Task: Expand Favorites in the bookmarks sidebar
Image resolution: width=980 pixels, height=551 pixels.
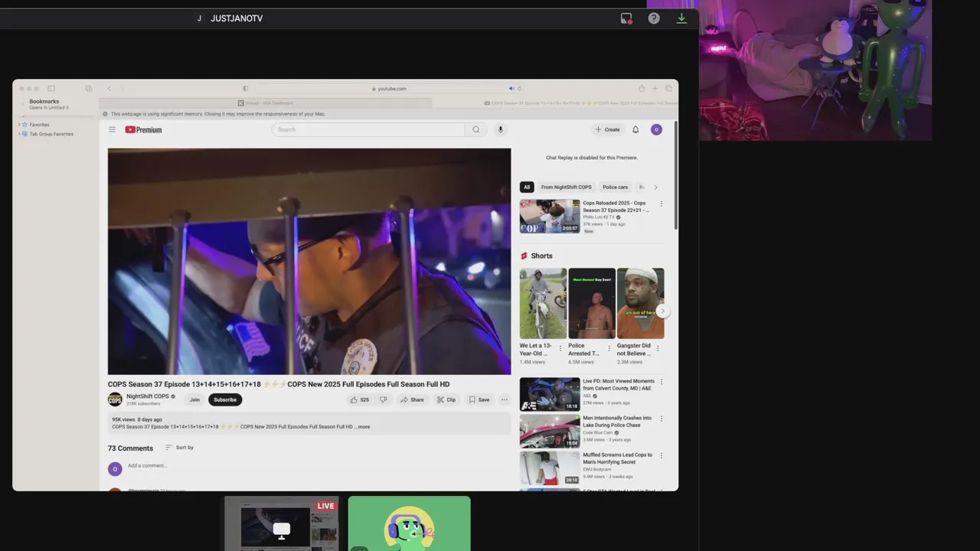Action: click(x=19, y=125)
